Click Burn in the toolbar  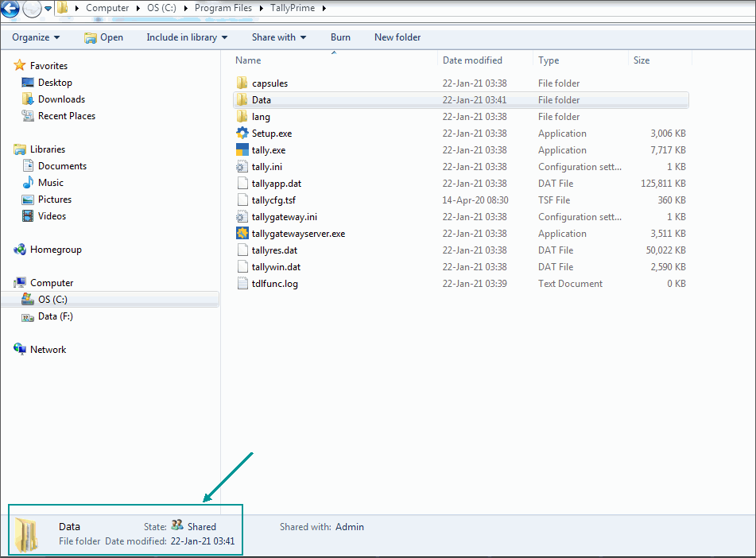click(340, 37)
